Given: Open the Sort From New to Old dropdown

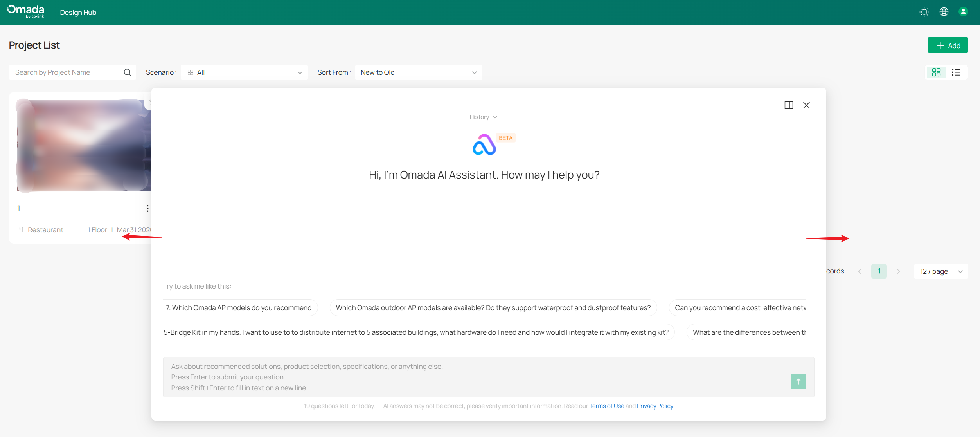Looking at the screenshot, I should click(x=419, y=72).
